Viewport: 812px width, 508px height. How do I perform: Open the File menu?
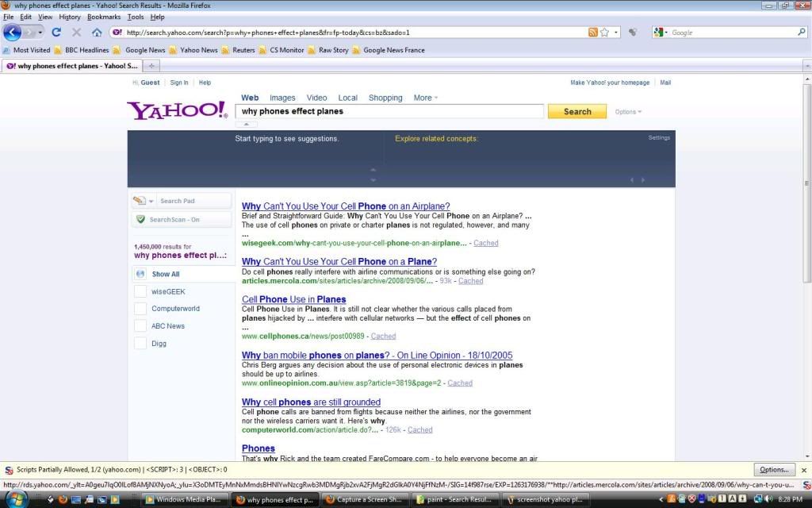pyautogui.click(x=8, y=17)
